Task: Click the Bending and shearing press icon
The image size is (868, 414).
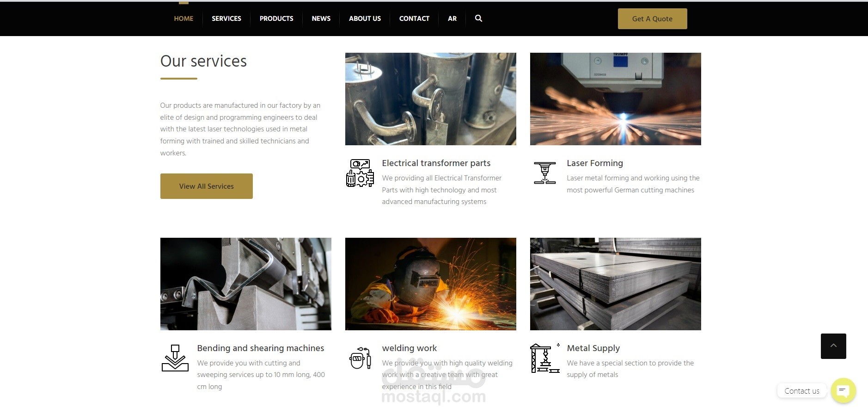Action: [175, 358]
